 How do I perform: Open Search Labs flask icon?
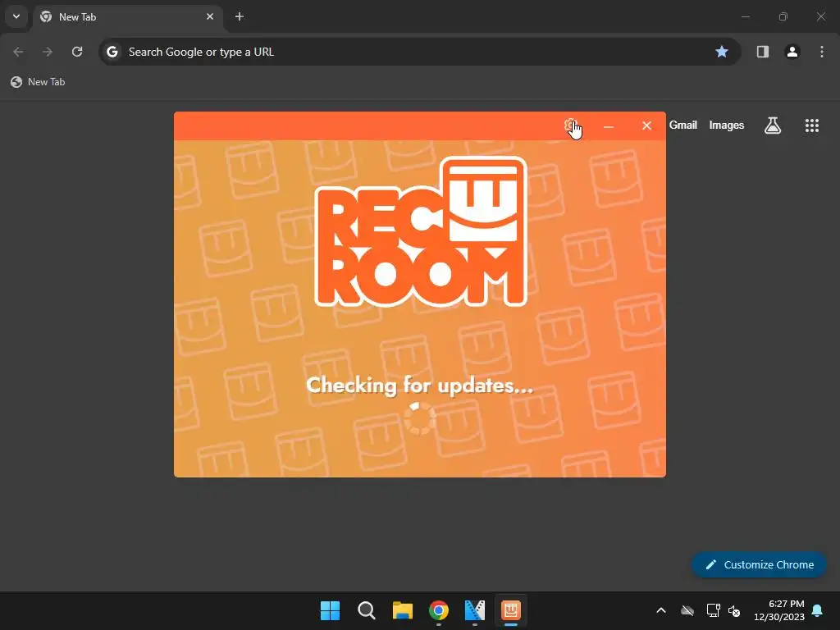coord(773,126)
